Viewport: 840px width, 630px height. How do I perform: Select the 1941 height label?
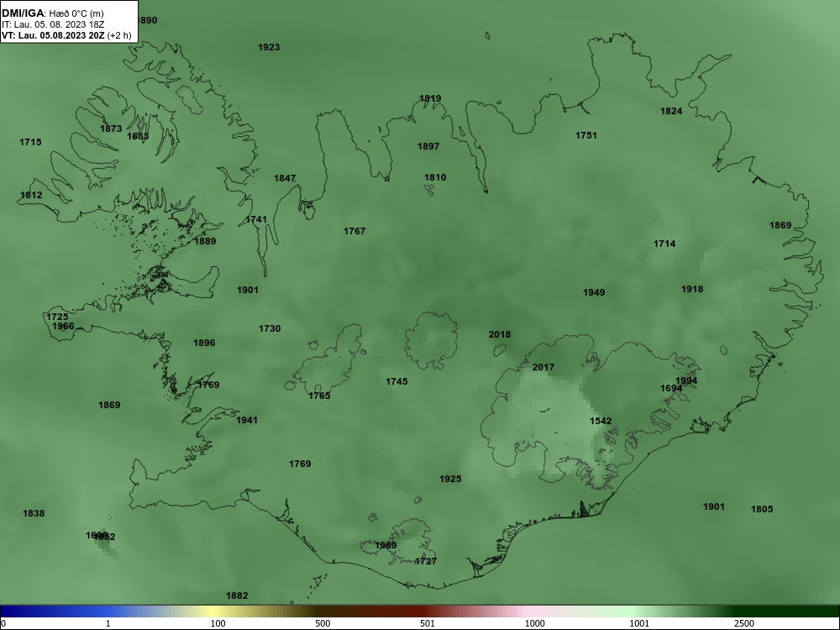point(247,421)
